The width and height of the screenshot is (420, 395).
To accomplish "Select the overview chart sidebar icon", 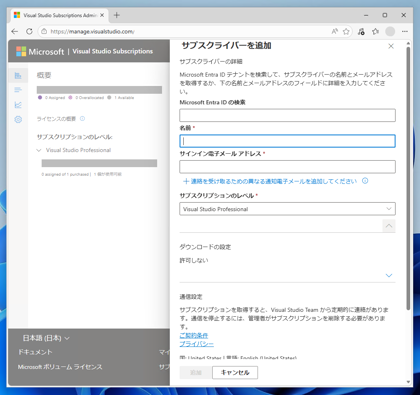I will [x=18, y=76].
